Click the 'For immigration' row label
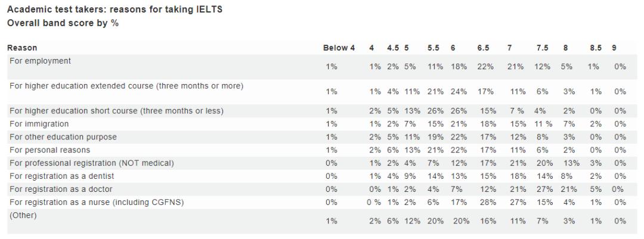Viewport: 644px width, 239px height. [x=39, y=123]
